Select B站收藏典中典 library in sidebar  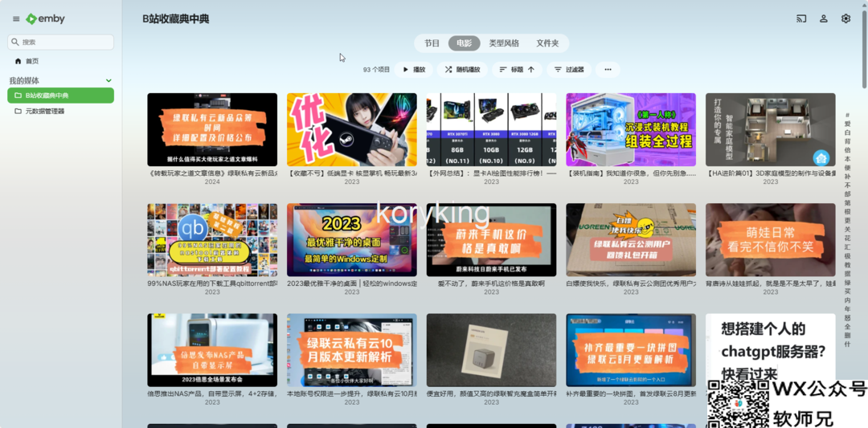tap(61, 95)
